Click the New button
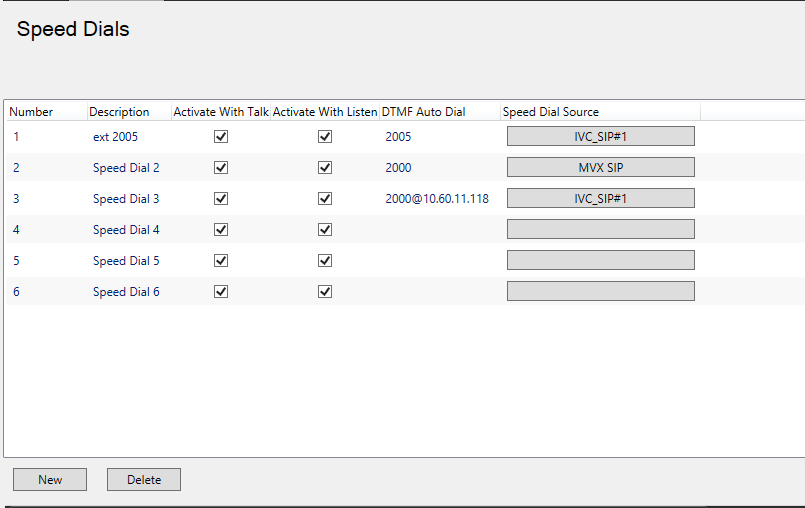Image resolution: width=805 pixels, height=508 pixels. point(50,480)
